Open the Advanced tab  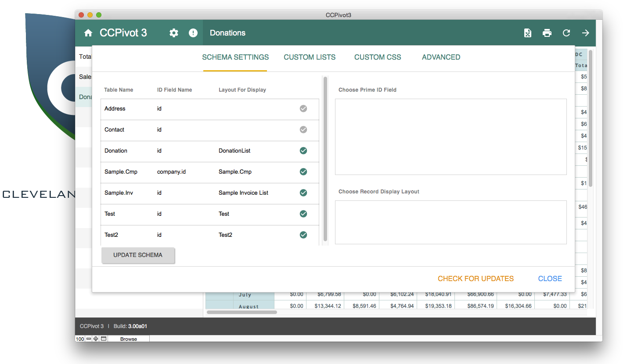[x=441, y=57]
